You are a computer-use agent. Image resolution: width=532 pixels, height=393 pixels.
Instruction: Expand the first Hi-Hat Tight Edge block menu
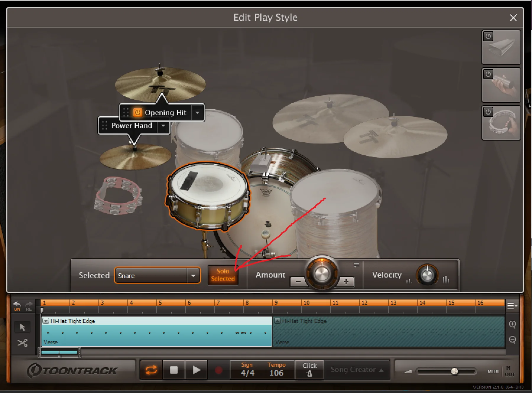pos(46,321)
